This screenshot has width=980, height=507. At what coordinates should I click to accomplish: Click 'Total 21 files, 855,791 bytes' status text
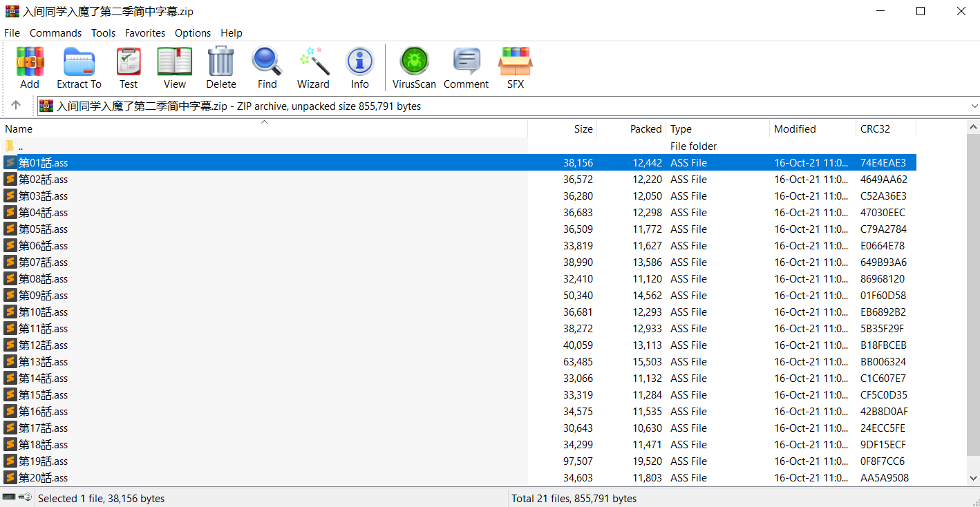tap(574, 498)
